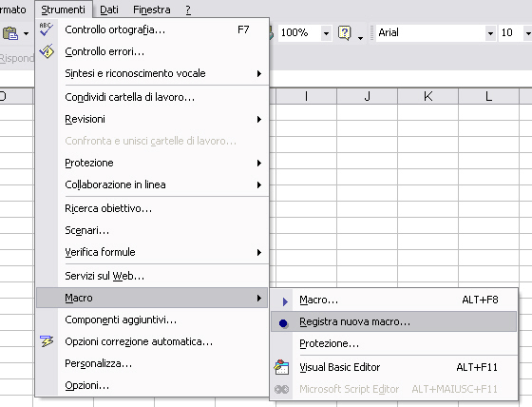Choose Controllo ortografia...
Viewport: 532px width, 407px height.
[153, 29]
